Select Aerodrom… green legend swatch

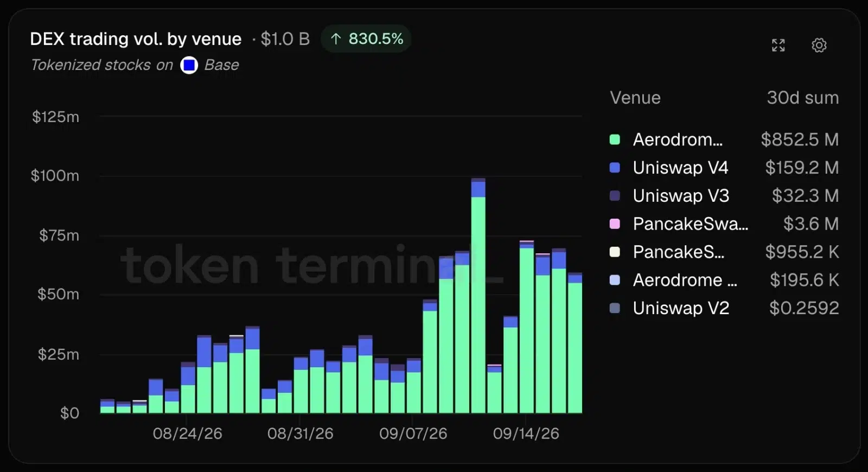point(615,139)
